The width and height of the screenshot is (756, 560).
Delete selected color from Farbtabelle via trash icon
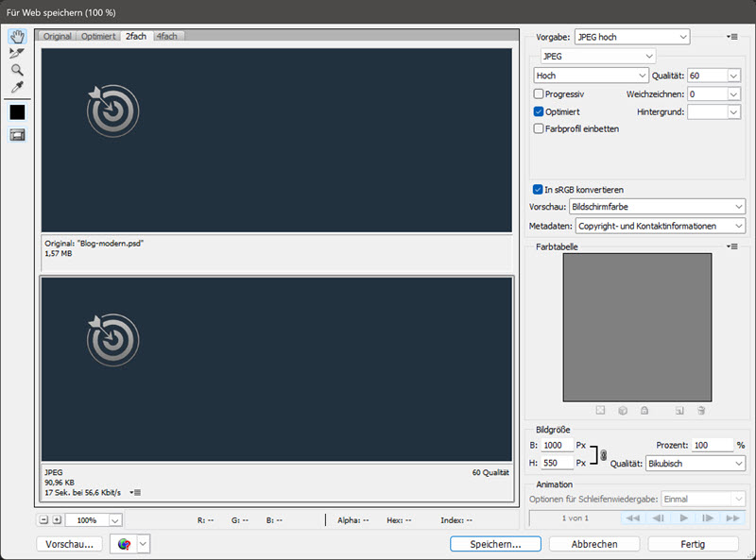tap(701, 410)
